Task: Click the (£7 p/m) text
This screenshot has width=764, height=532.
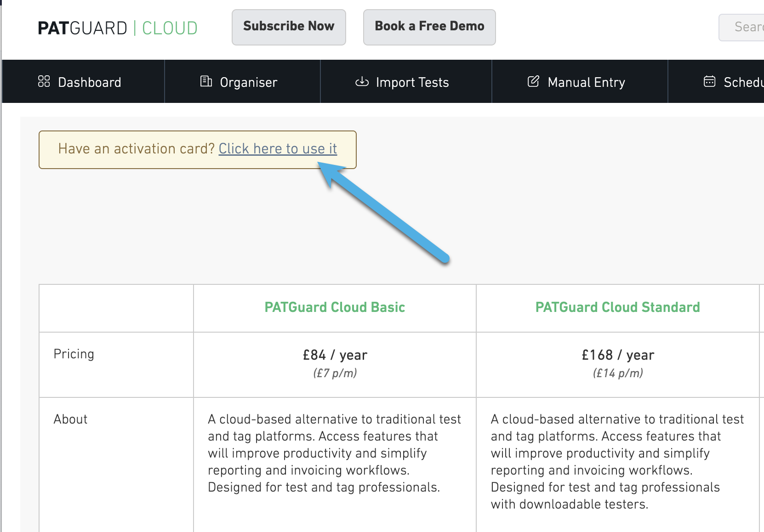Action: tap(335, 373)
